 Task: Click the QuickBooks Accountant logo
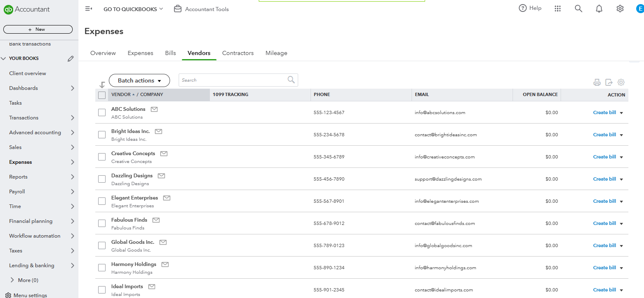[27, 9]
